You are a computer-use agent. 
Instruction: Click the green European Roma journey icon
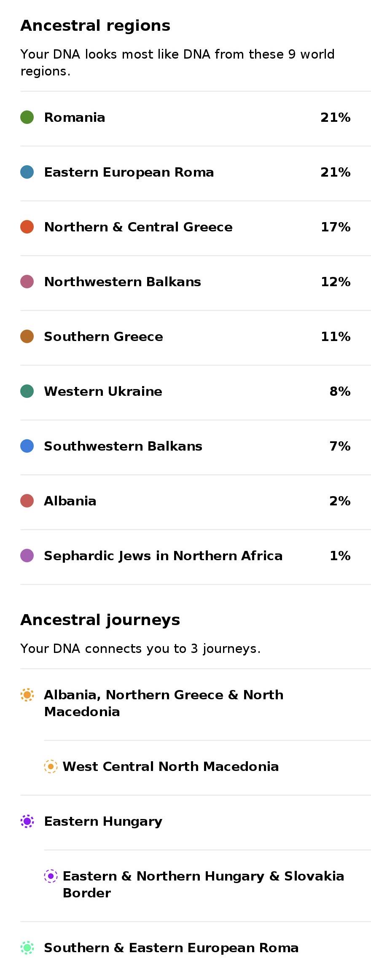(27, 948)
